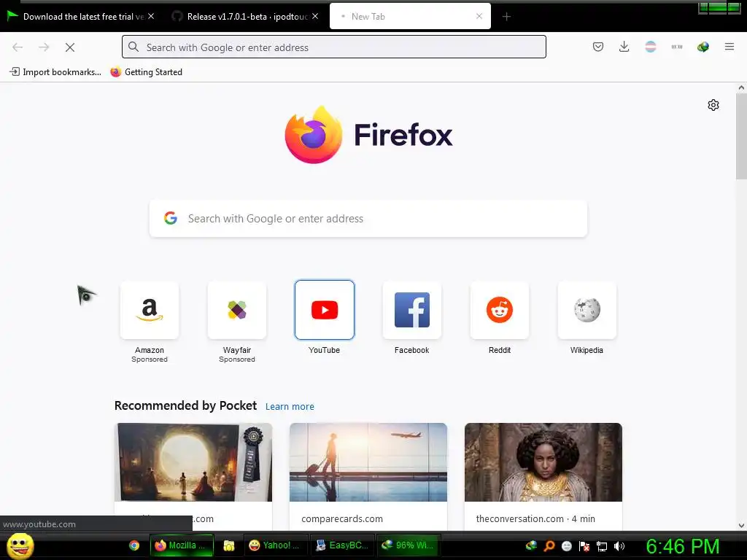Click the Learn more link beside Pocket

290,407
